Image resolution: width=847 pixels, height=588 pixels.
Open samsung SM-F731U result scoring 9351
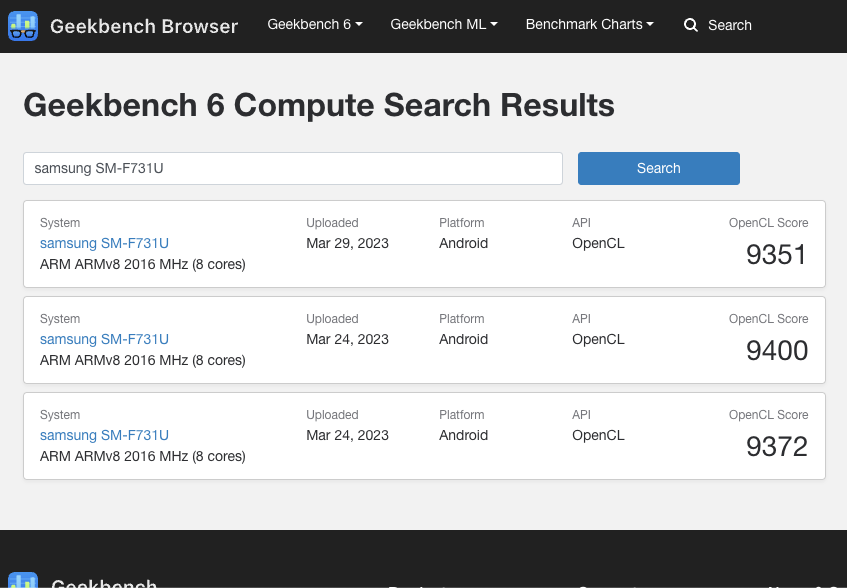click(x=104, y=244)
